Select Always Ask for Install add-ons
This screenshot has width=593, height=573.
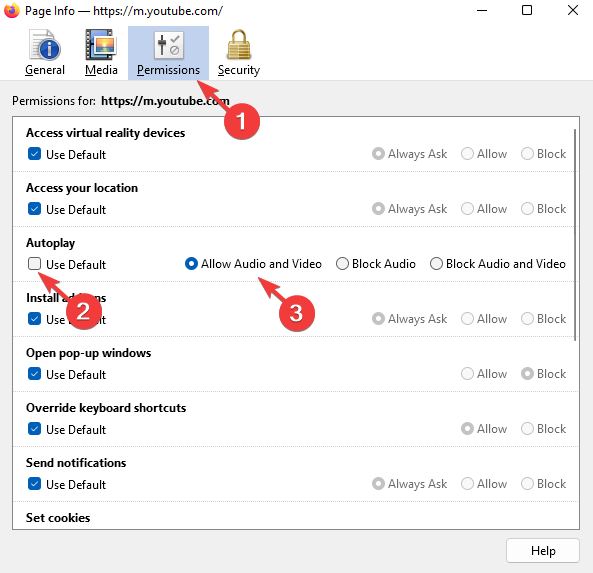coord(378,318)
